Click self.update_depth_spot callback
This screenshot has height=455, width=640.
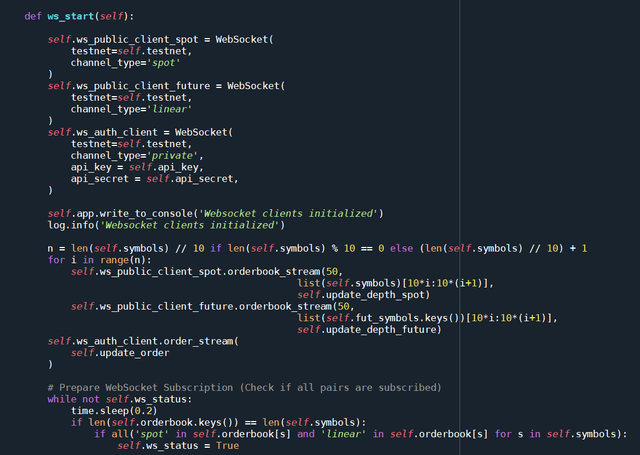363,295
